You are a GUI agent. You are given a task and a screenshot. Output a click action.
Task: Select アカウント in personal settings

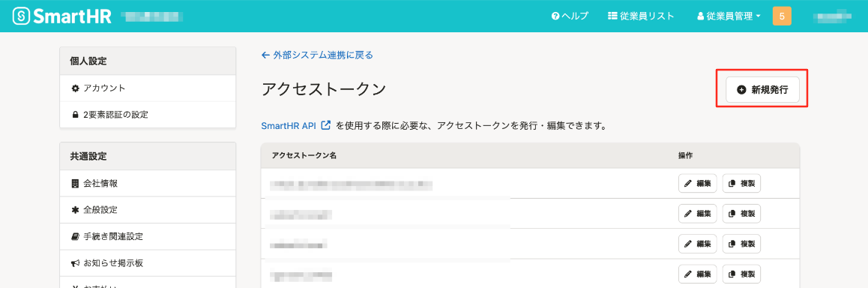pos(148,88)
